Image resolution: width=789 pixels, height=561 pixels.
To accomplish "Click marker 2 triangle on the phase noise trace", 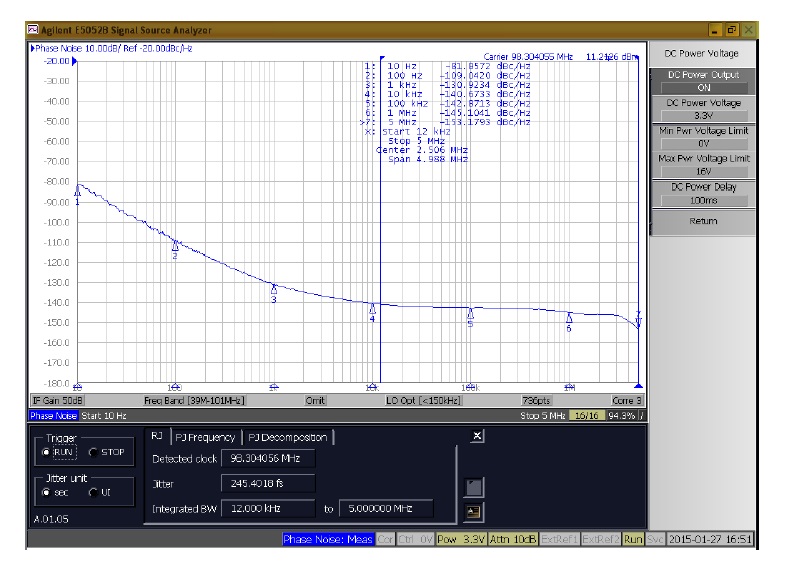I will (x=175, y=244).
